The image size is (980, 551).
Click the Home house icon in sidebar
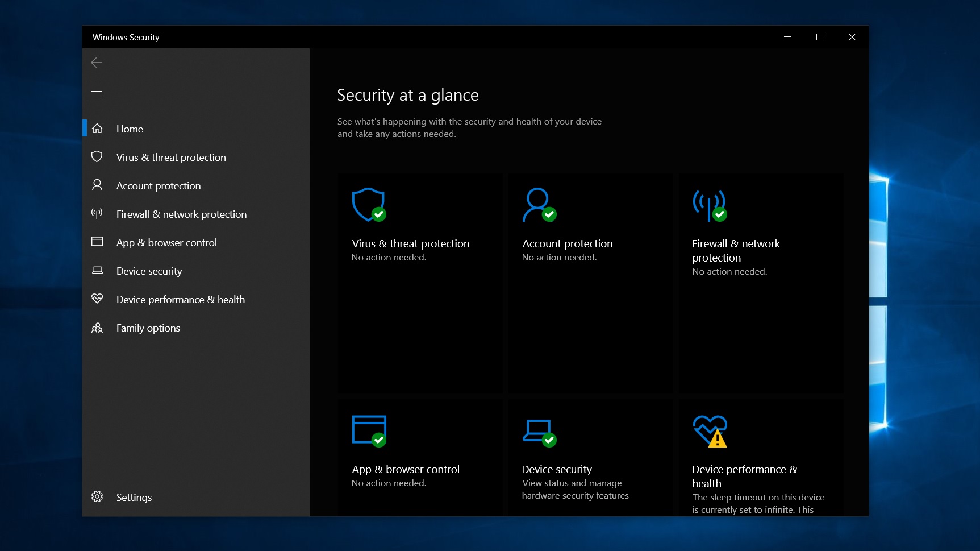pyautogui.click(x=97, y=129)
